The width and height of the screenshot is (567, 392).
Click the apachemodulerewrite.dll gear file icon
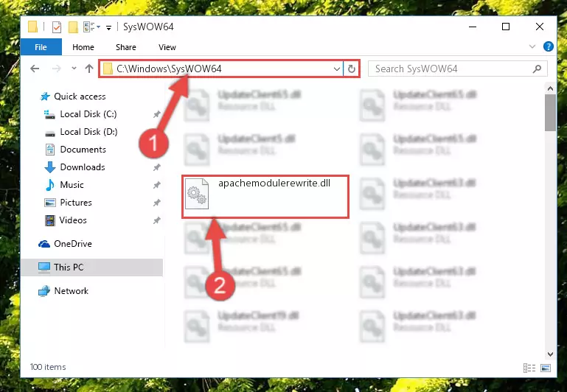[x=197, y=194]
